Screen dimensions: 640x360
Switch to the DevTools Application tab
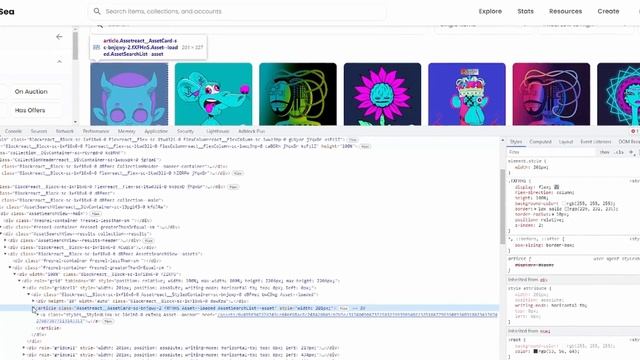click(x=156, y=131)
